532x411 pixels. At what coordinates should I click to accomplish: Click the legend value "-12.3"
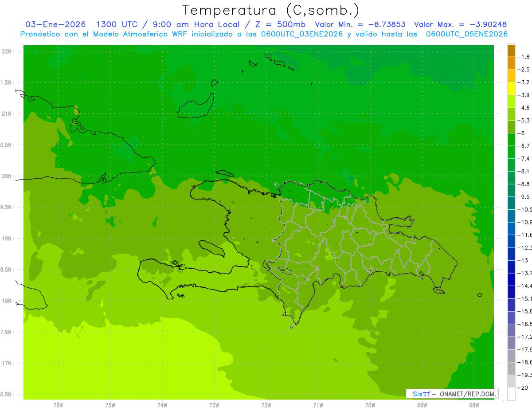point(524,248)
